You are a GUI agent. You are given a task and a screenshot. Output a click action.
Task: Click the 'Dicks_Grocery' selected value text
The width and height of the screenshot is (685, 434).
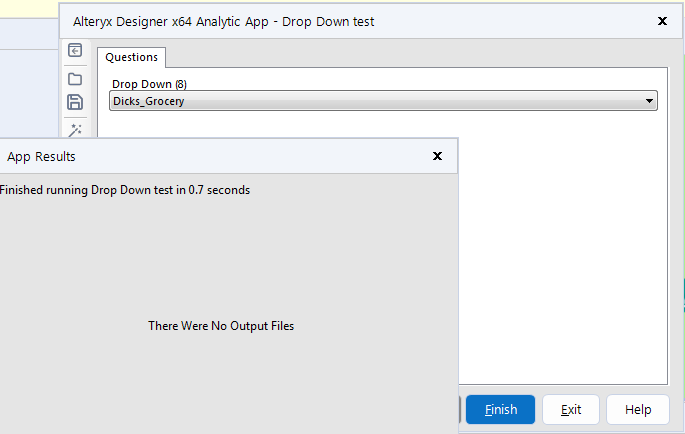pos(149,101)
